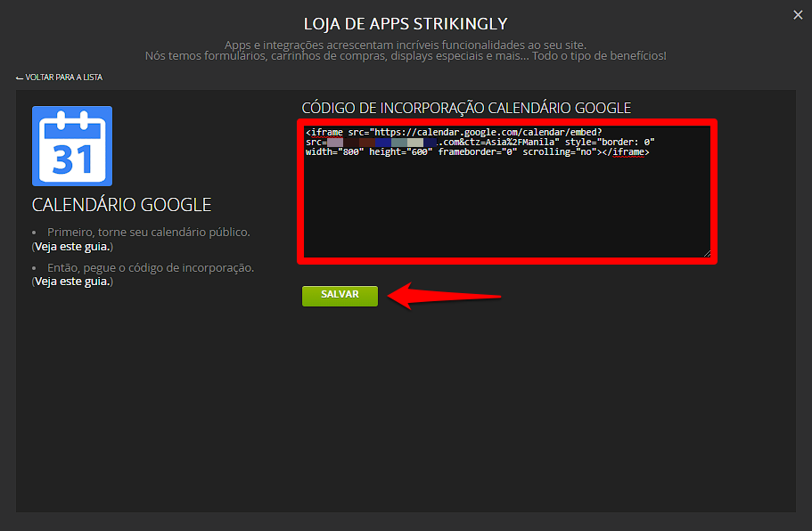Click the Salvar button

point(340,296)
